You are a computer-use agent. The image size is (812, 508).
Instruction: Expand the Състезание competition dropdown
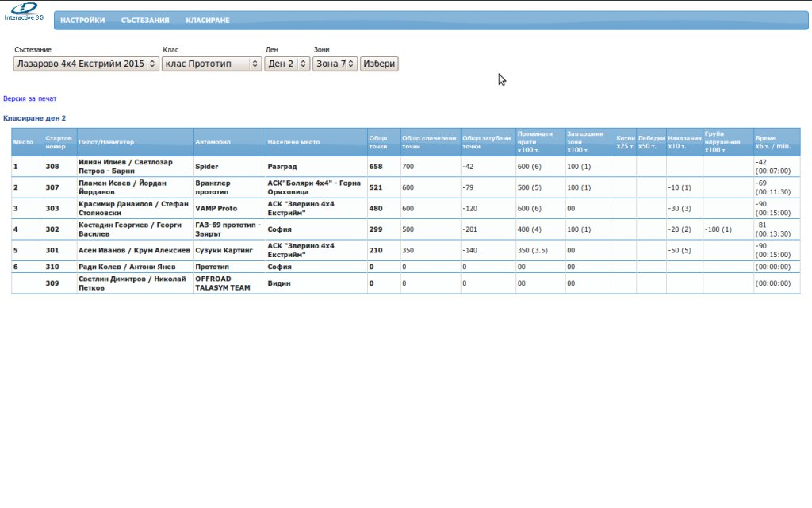coord(86,63)
